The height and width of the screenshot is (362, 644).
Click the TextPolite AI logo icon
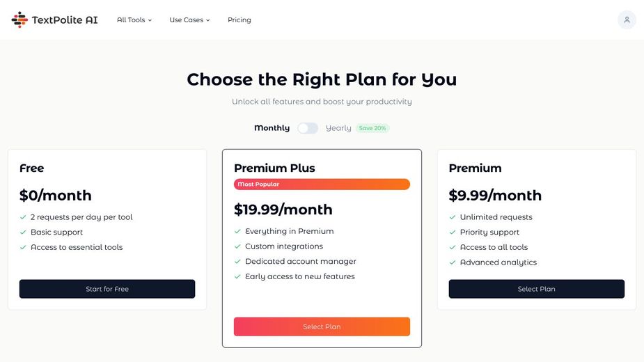[19, 20]
